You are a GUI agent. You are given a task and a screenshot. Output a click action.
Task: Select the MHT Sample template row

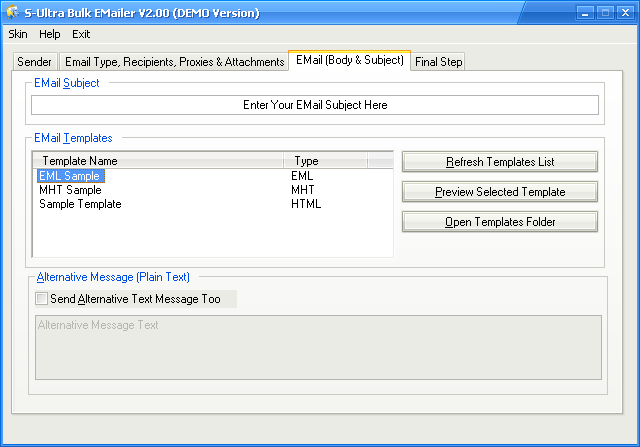coord(70,190)
